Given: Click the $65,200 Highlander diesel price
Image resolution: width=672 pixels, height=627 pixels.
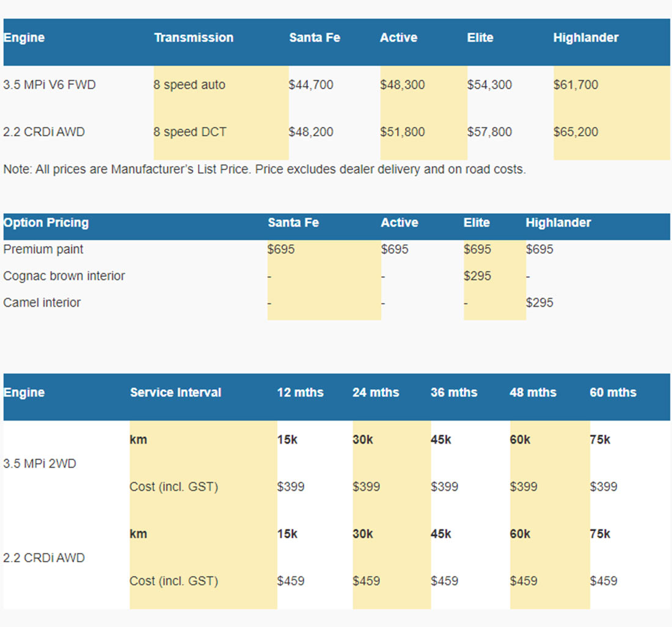Looking at the screenshot, I should (x=575, y=132).
